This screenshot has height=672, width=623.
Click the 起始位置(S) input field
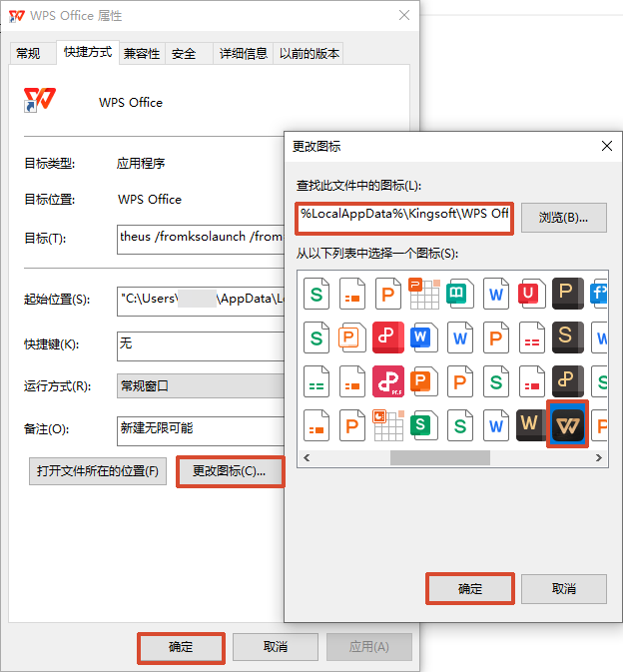point(201,302)
